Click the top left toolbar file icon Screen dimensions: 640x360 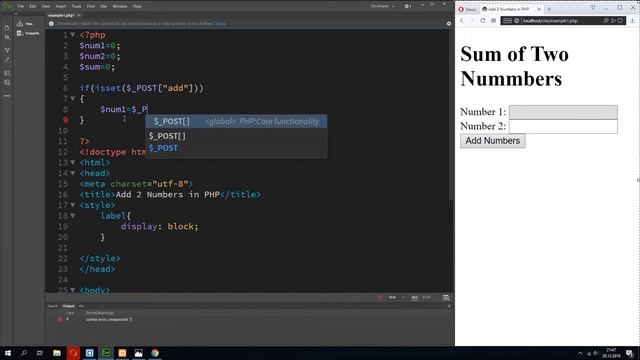[x=7, y=28]
